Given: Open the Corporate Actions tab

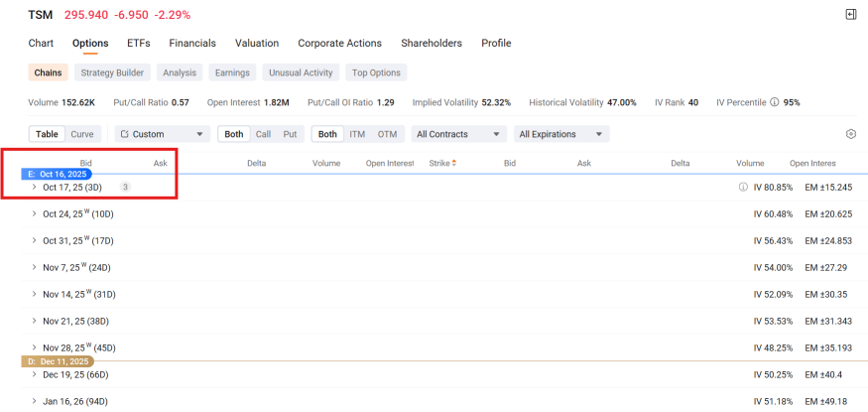Looking at the screenshot, I should (339, 44).
